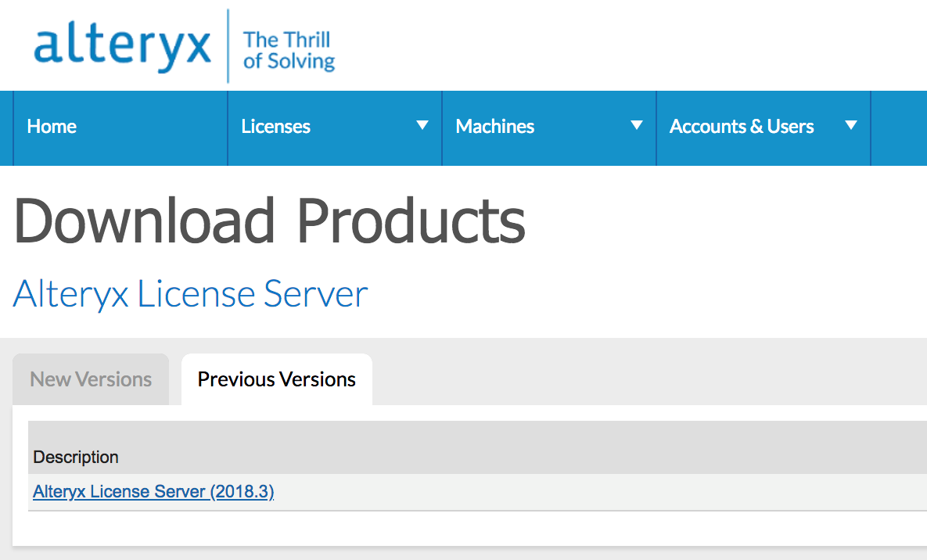The width and height of the screenshot is (927, 560).
Task: Click the "The Thrill of Solving" tagline
Action: tap(288, 50)
